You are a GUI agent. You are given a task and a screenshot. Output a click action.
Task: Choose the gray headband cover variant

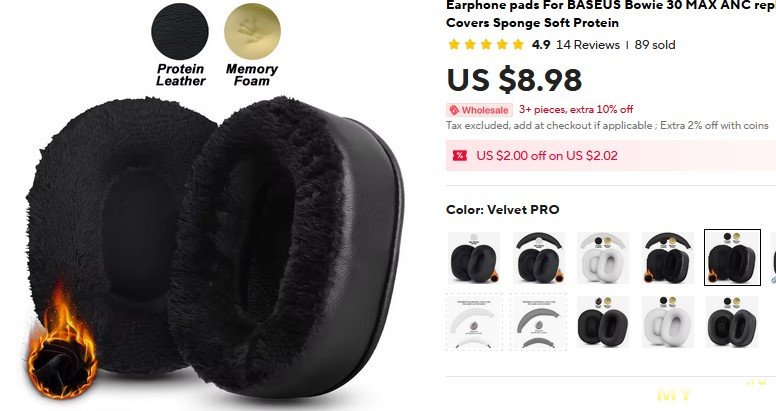(538, 322)
